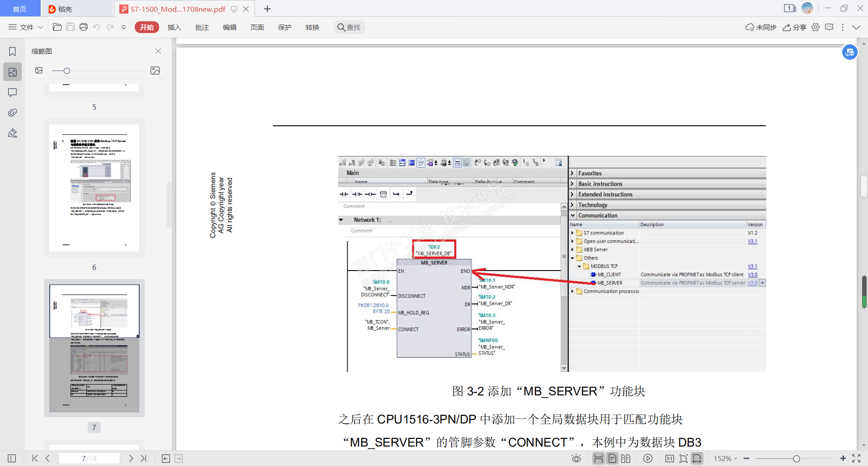Zoom out with minus button
This screenshot has width=868, height=466.
(746, 458)
